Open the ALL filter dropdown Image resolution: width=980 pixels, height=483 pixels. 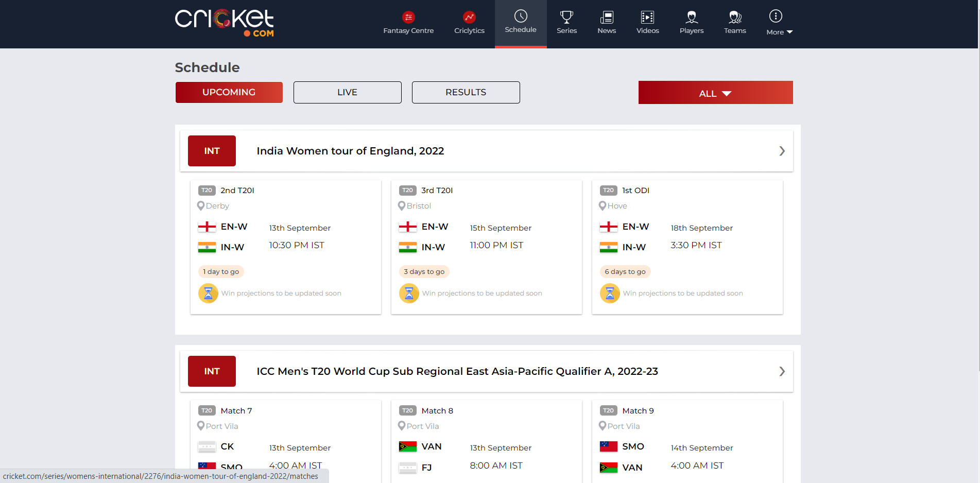pyautogui.click(x=716, y=93)
